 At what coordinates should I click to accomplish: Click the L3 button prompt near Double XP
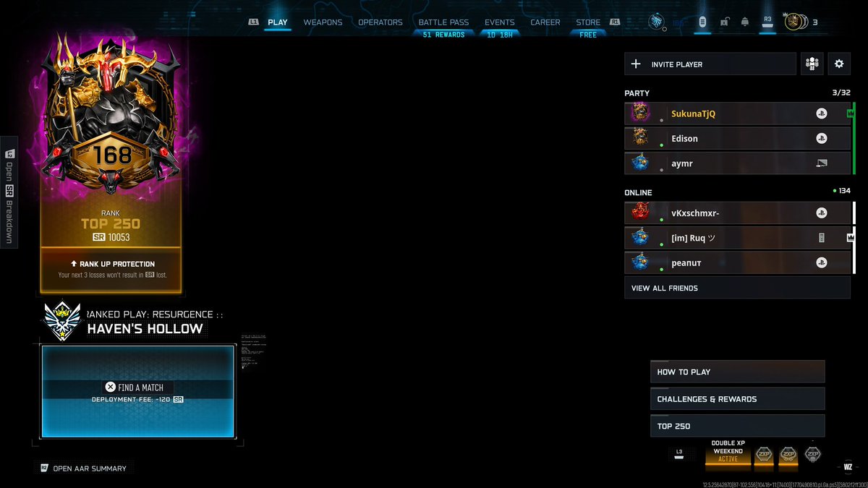pyautogui.click(x=678, y=453)
